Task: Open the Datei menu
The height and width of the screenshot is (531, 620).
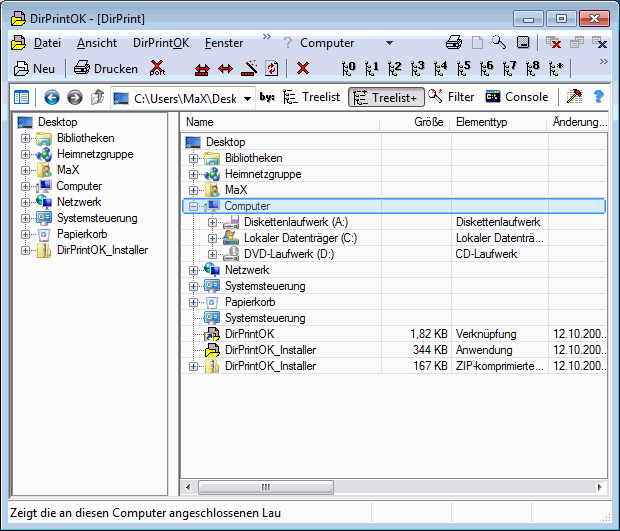Action: click(47, 43)
